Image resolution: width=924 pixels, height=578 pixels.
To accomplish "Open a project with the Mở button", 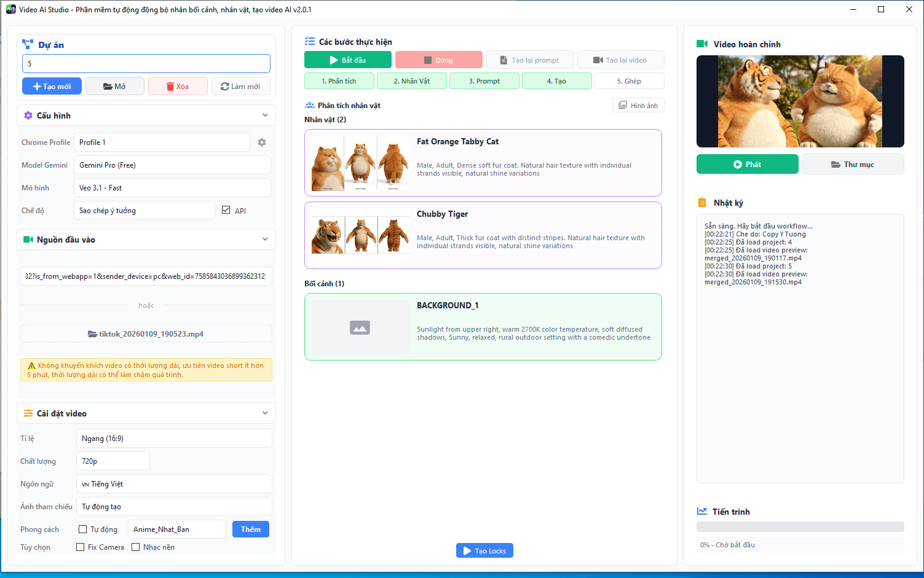I will 115,87.
